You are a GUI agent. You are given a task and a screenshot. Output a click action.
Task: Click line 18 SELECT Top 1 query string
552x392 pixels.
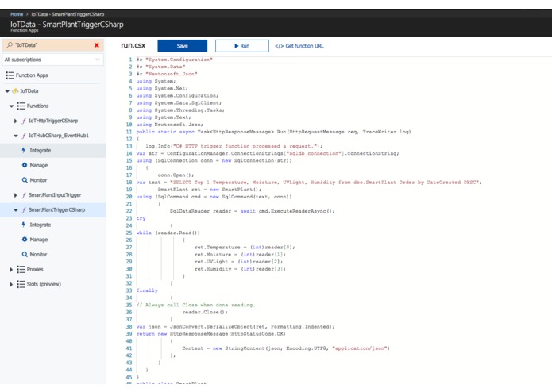324,182
